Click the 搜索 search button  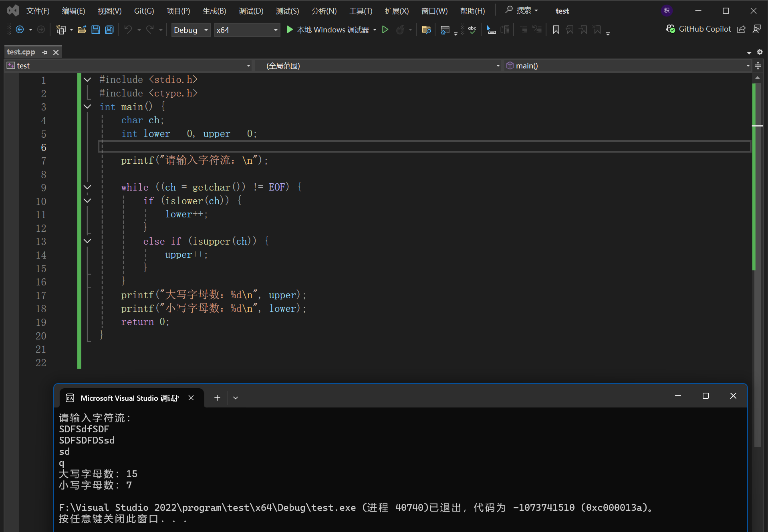(522, 10)
